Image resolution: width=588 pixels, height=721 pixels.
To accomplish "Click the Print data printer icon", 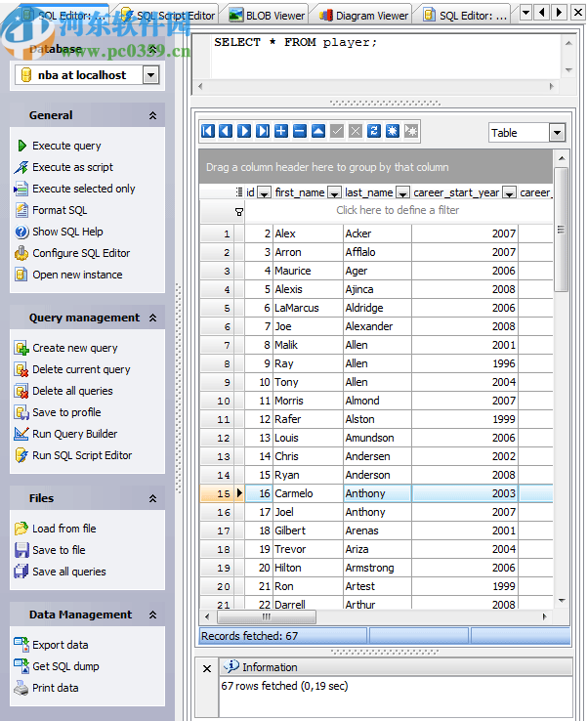I will [21, 688].
